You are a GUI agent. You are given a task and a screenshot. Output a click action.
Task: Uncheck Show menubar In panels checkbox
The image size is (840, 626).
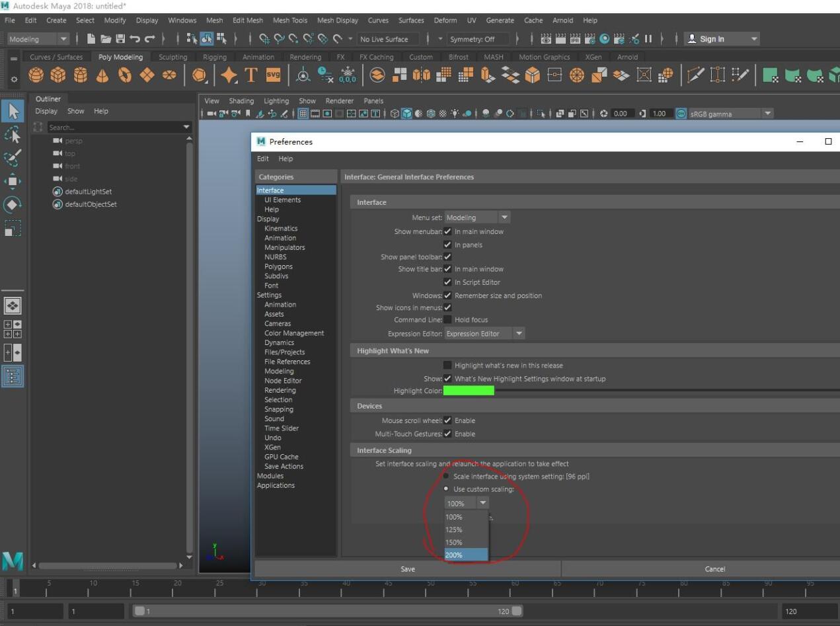tap(448, 245)
